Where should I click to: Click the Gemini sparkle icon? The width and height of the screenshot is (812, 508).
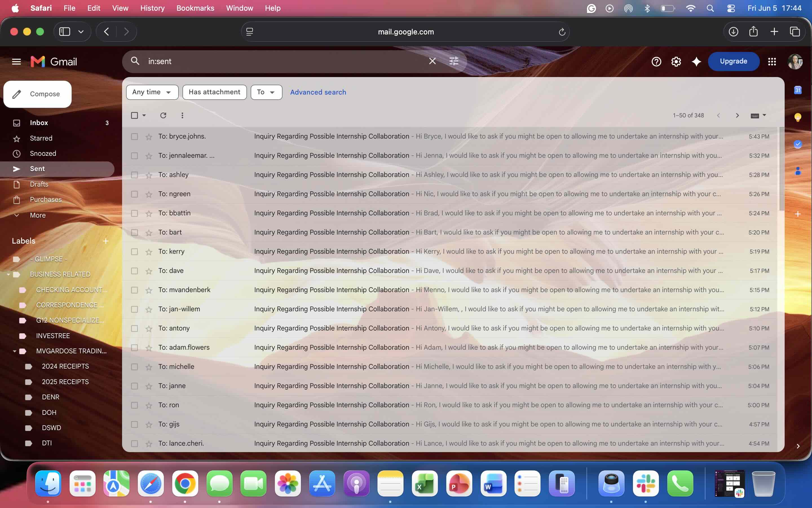(x=696, y=62)
